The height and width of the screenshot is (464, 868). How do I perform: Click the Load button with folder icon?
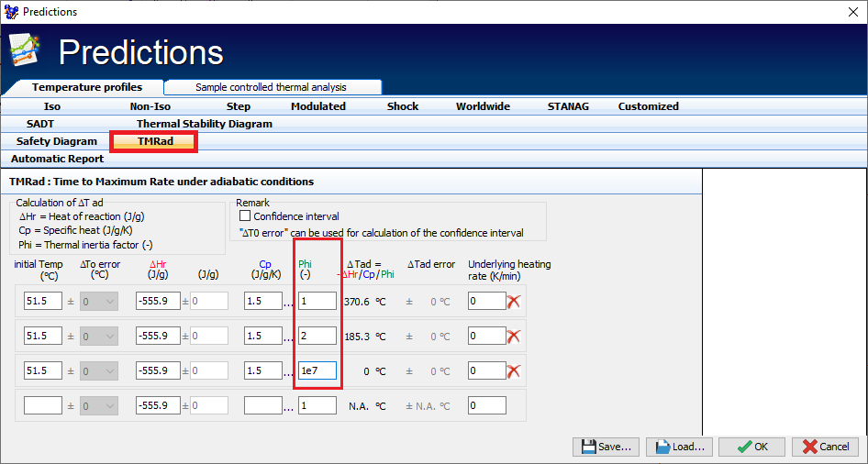pos(679,447)
